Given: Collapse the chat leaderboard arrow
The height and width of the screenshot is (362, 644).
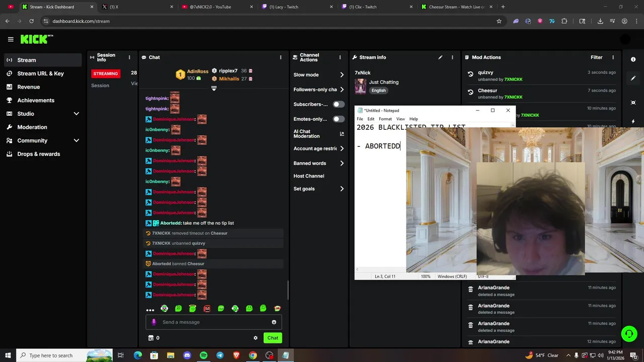Looking at the screenshot, I should point(214,88).
